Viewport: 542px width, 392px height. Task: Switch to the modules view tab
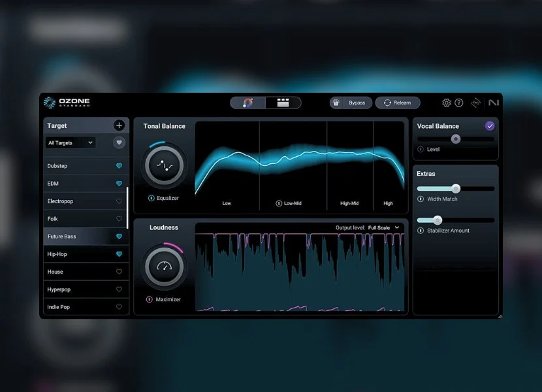point(283,103)
